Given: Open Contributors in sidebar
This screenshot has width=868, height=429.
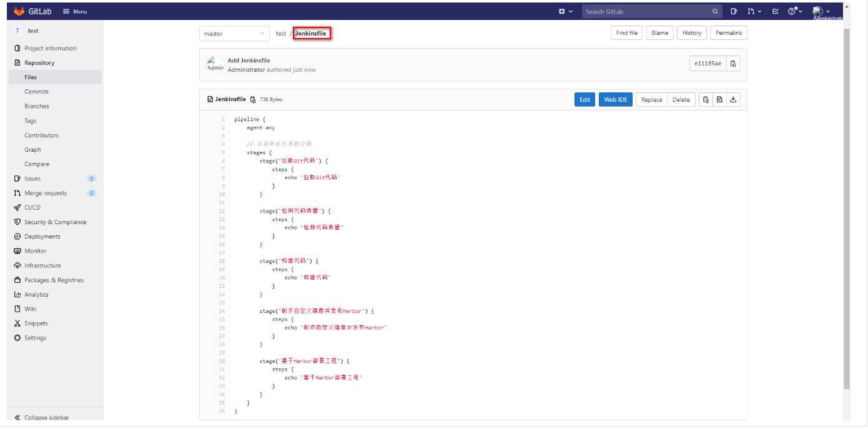Looking at the screenshot, I should (41, 135).
